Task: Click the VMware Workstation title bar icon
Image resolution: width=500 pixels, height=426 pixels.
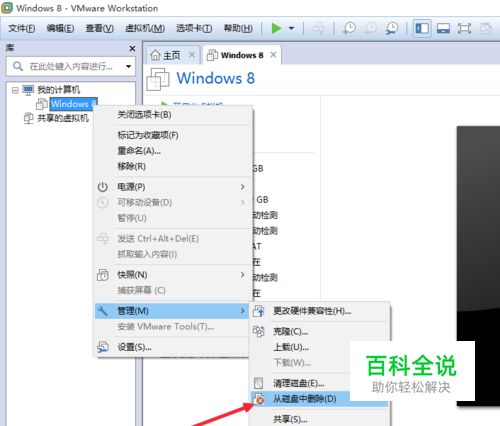Action: coord(7,8)
